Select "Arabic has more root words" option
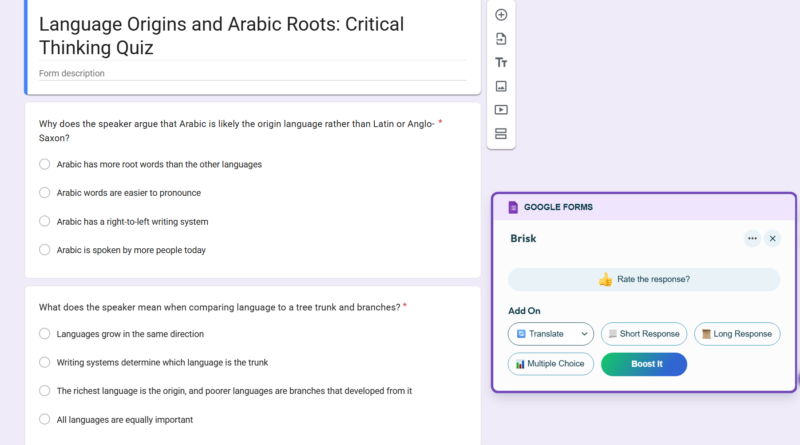 coord(45,164)
